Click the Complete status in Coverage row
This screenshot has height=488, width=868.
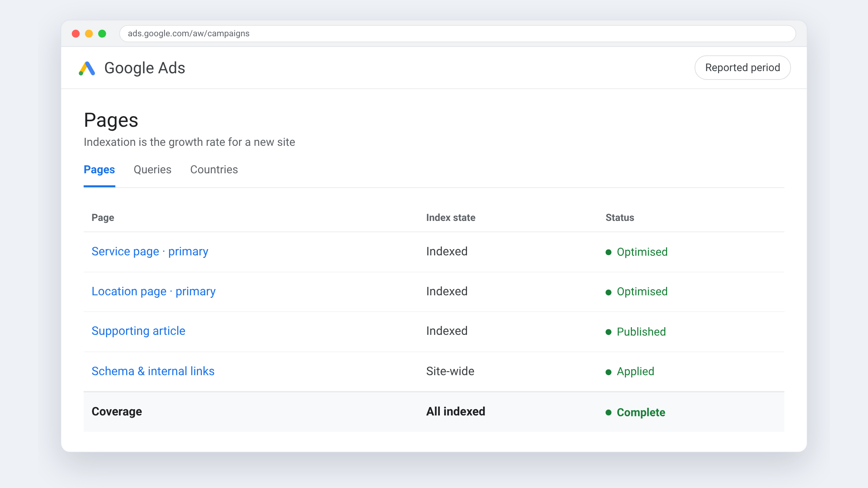[x=635, y=413]
